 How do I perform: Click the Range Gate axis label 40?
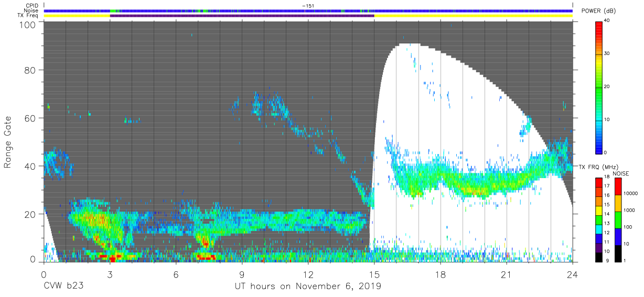pyautogui.click(x=30, y=166)
